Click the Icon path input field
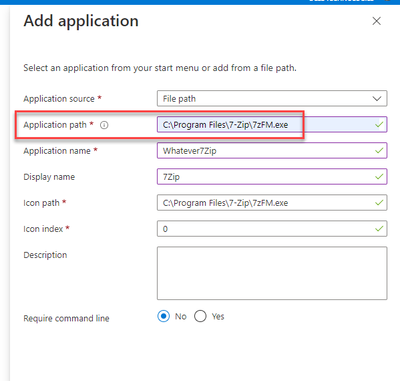The image size is (400, 381). (272, 203)
